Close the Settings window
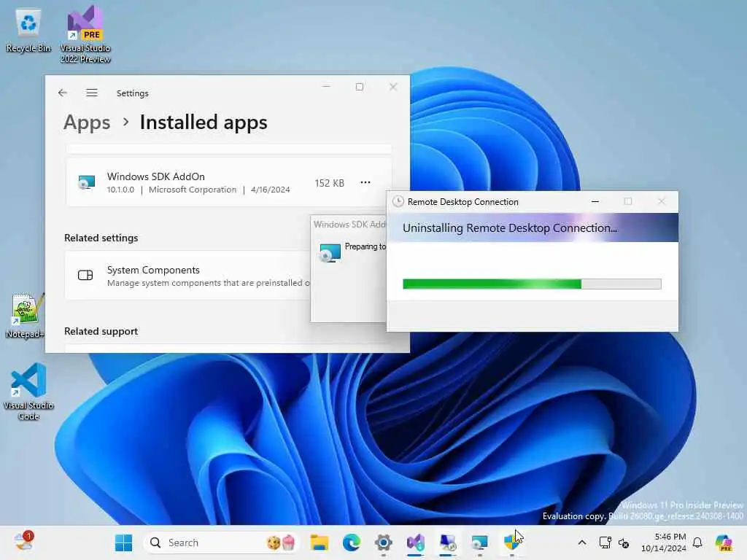The height and width of the screenshot is (560, 747). pyautogui.click(x=393, y=87)
